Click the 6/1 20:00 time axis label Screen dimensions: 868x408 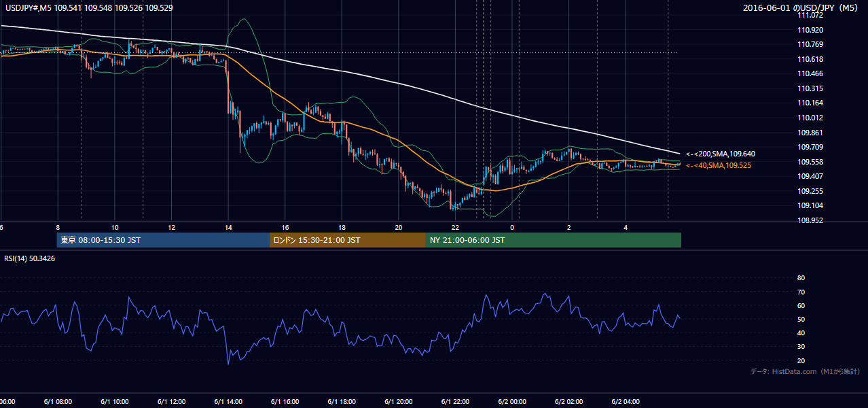pyautogui.click(x=399, y=402)
